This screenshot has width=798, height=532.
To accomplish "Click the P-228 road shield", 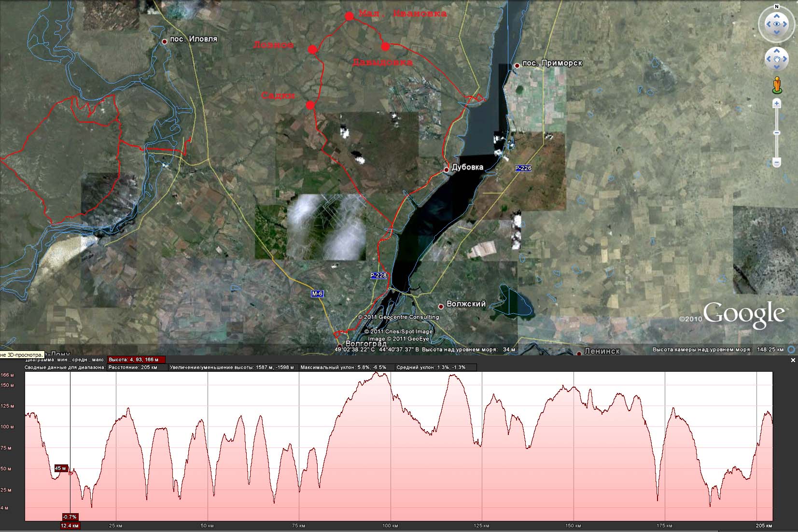I will (378, 275).
